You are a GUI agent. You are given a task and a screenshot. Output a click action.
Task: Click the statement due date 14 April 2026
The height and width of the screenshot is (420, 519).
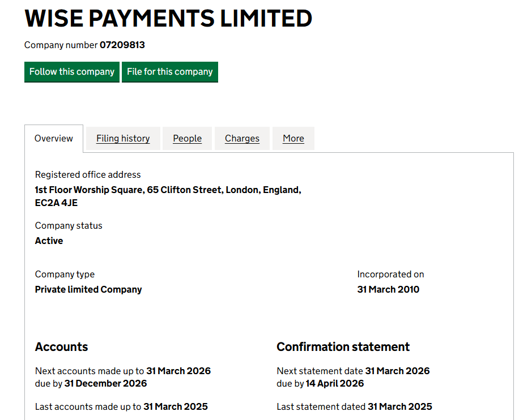(x=335, y=383)
